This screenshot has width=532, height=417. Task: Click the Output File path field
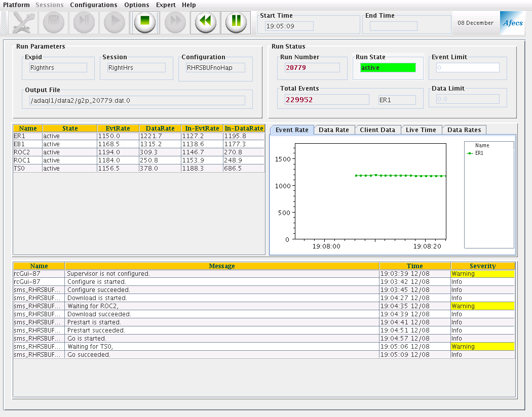[137, 100]
